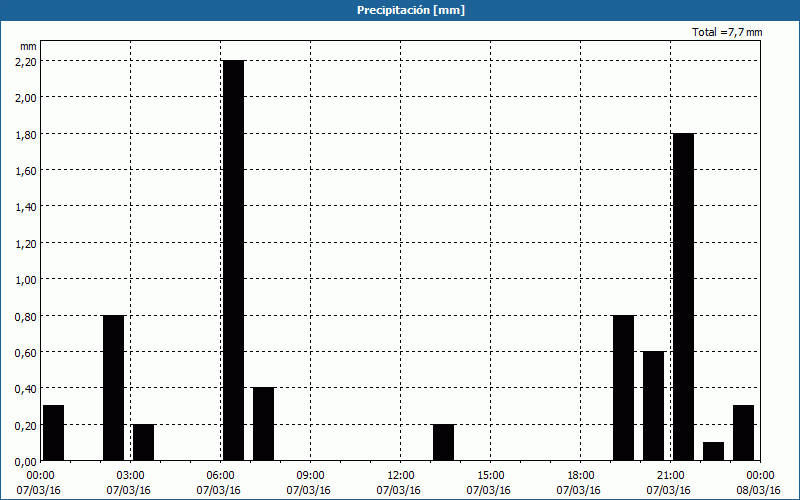Viewport: 800px width, 500px height.
Task: Click the 0,40 mm bar after 06:00
Action: 263,424
